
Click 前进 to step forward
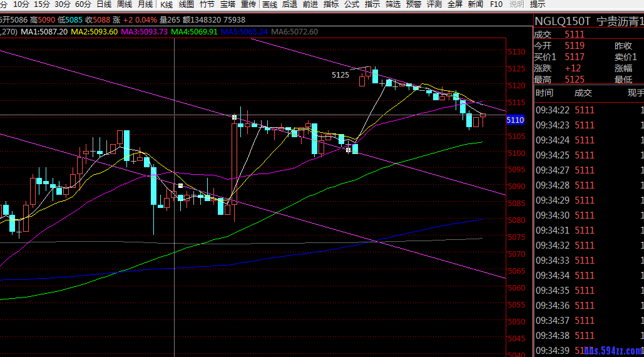point(310,4)
